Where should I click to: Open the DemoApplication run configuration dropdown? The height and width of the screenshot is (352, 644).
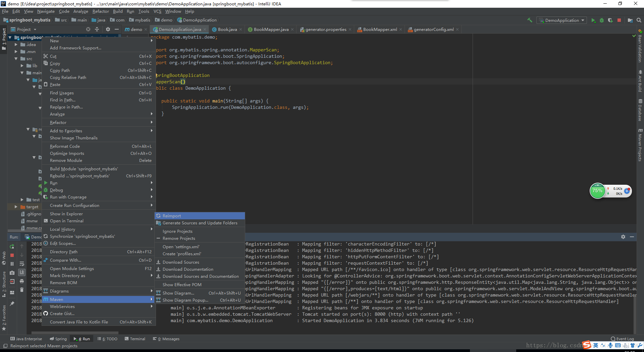pyautogui.click(x=562, y=20)
